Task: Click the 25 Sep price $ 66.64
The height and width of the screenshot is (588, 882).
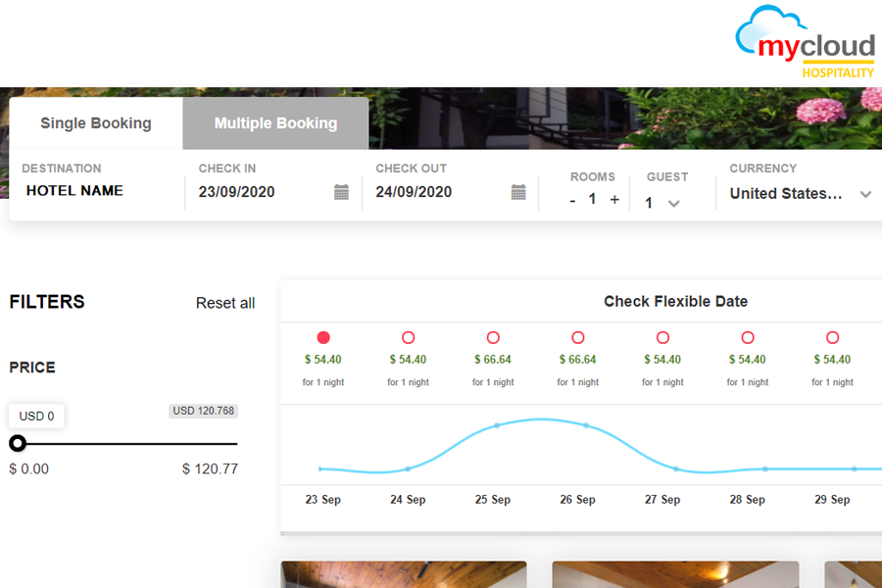Action: (x=493, y=359)
